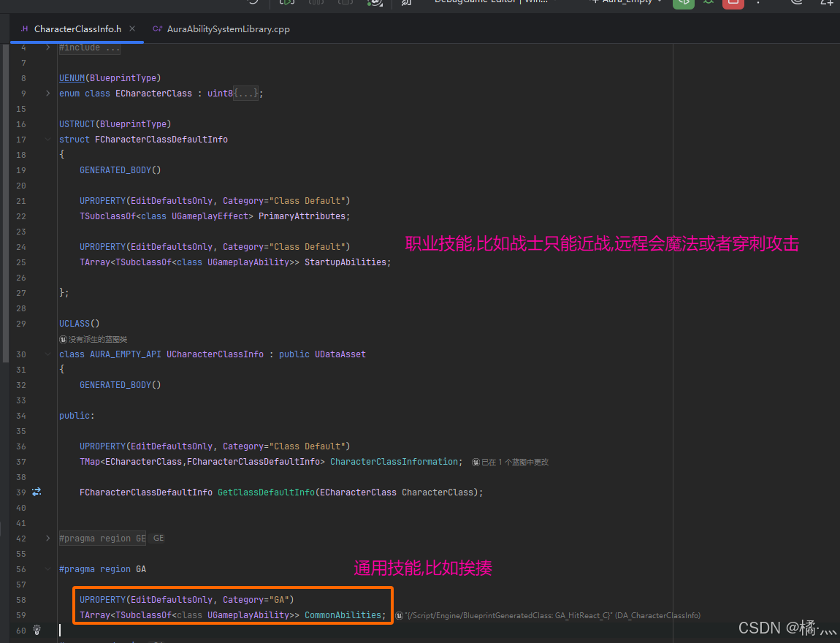Click UGameplayEffect on line 22
This screenshot has width=840, height=643.
210,216
